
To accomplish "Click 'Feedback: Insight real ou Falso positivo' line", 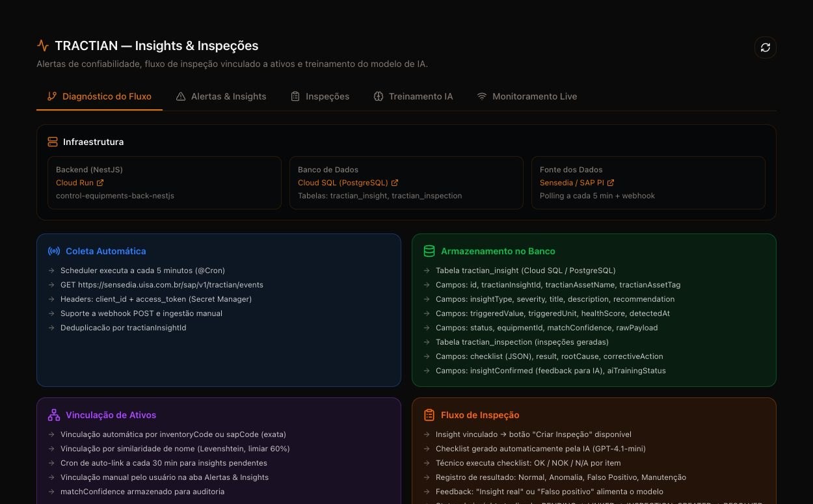I will coord(550,492).
